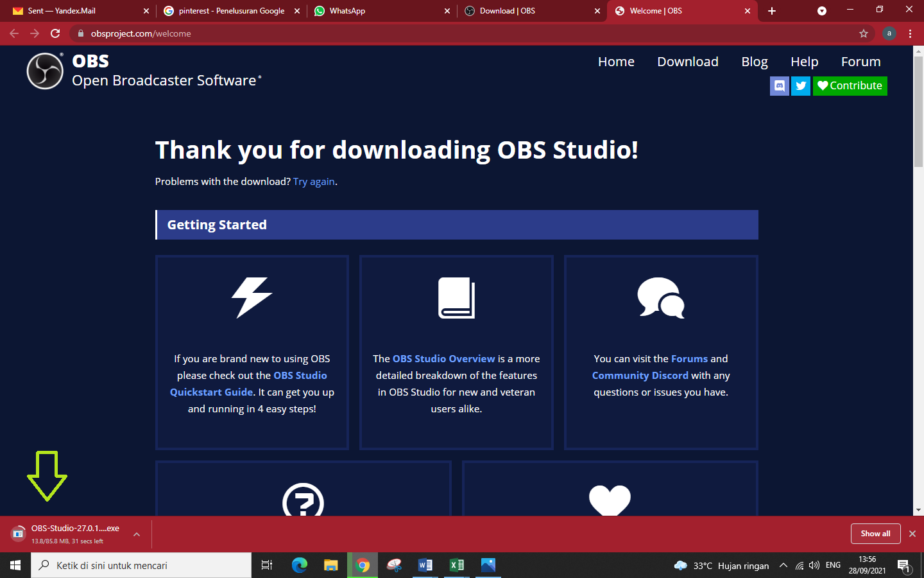Open the weather widget showing 33°C Hujan ringan

click(719, 565)
